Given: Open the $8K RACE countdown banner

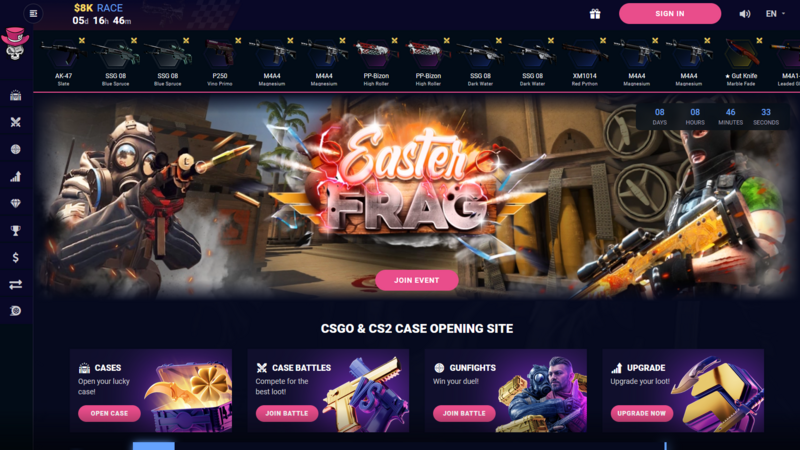Looking at the screenshot, I should coord(101,14).
